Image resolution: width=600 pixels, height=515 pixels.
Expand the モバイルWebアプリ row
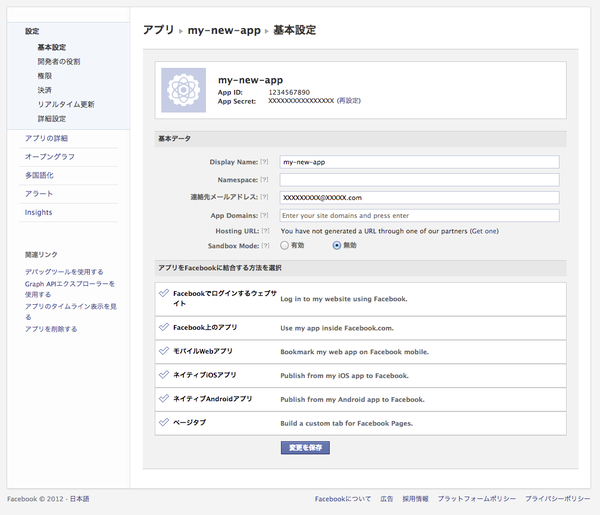(x=360, y=352)
